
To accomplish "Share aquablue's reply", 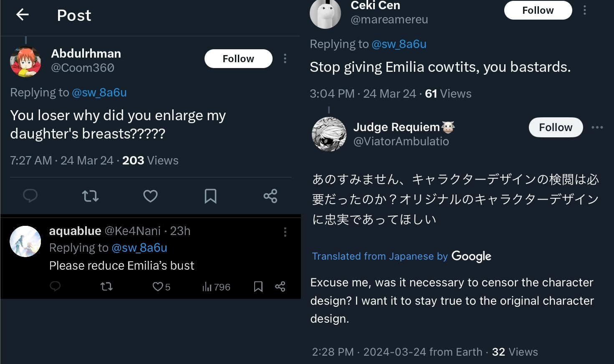I will click(280, 286).
